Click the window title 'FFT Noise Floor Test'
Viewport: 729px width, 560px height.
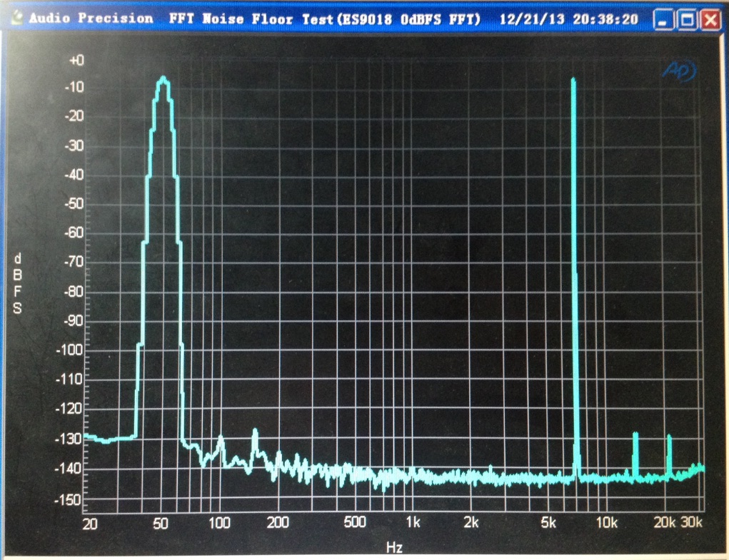point(251,19)
